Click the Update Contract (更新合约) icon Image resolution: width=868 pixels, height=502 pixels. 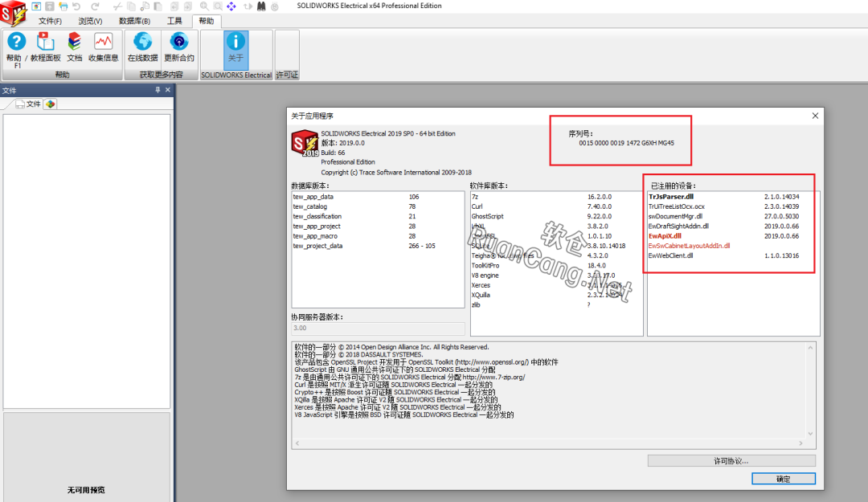tap(178, 42)
